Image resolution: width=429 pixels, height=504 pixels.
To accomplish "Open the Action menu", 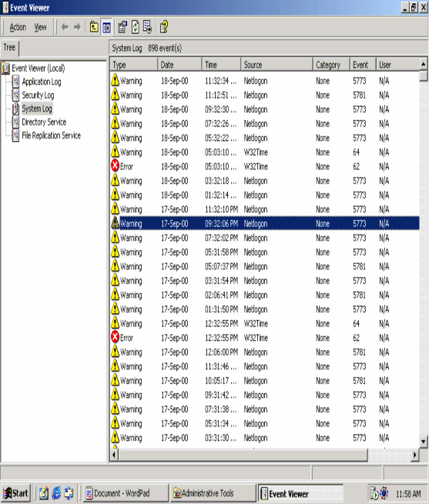I will [x=18, y=28].
